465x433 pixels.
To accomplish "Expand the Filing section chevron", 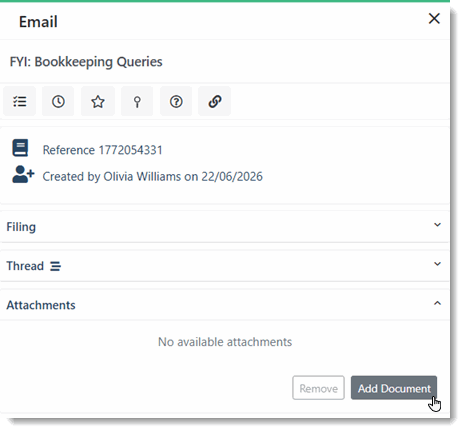I will (437, 225).
